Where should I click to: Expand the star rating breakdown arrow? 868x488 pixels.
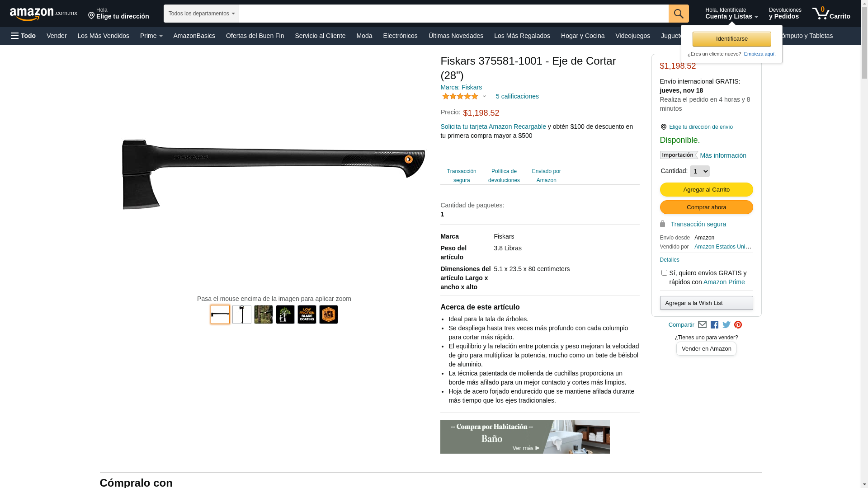[484, 96]
